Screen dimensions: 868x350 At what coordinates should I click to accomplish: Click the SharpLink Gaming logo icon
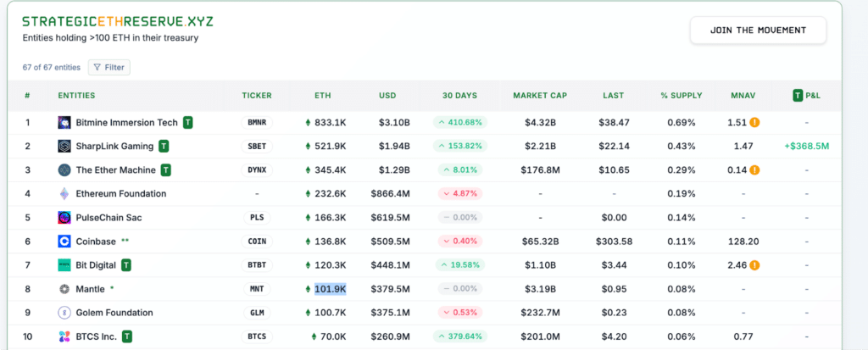(x=64, y=147)
